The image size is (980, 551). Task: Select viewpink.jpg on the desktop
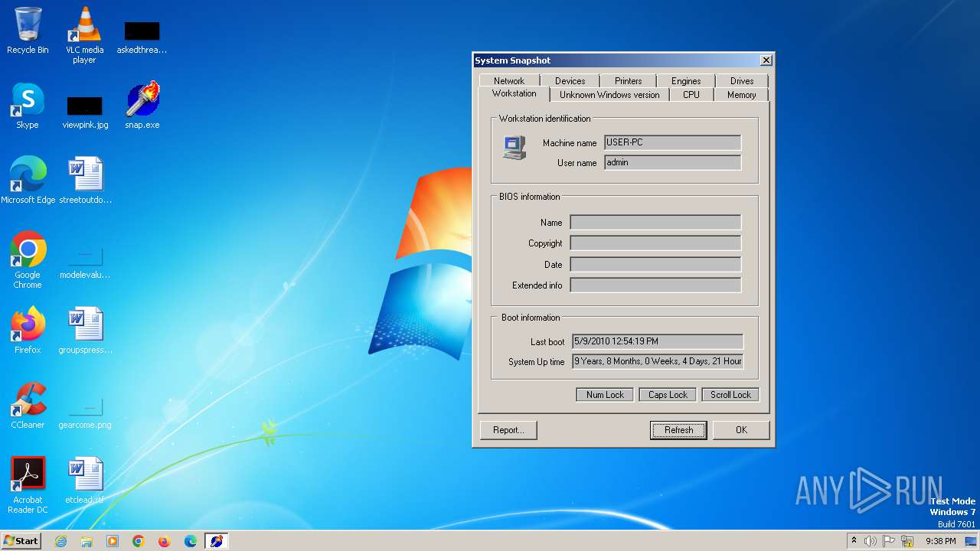pyautogui.click(x=85, y=111)
